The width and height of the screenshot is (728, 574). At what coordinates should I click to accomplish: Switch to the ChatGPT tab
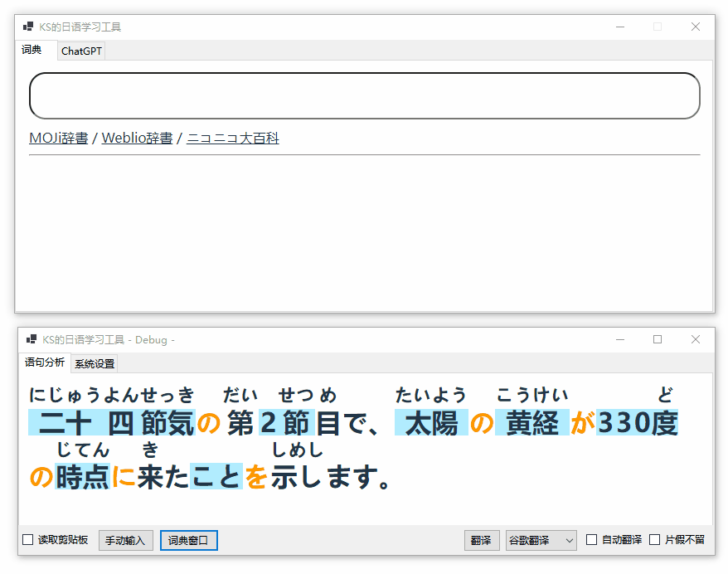[81, 51]
